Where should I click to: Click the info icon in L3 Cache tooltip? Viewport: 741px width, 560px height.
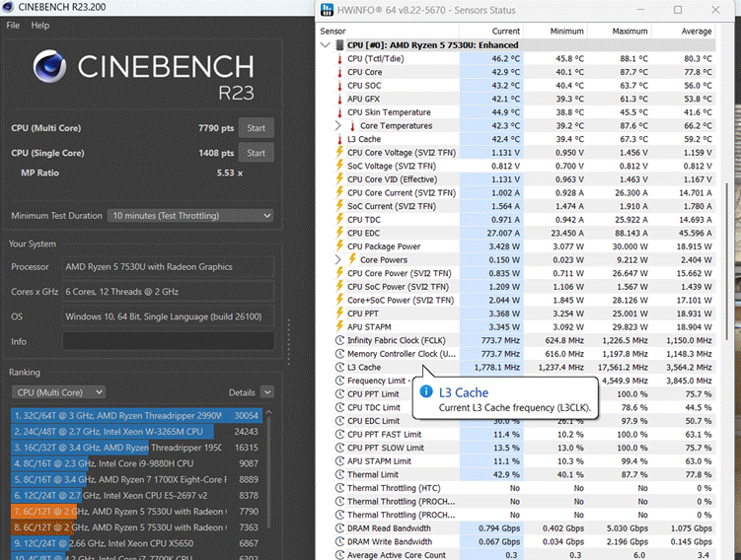coord(426,391)
